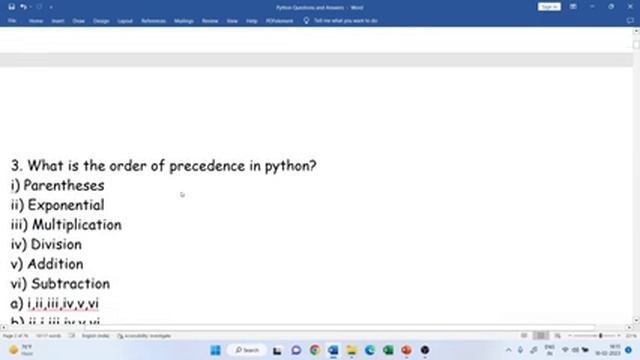
Task: Click the Accessibility: Investigate status item
Action: (144, 336)
